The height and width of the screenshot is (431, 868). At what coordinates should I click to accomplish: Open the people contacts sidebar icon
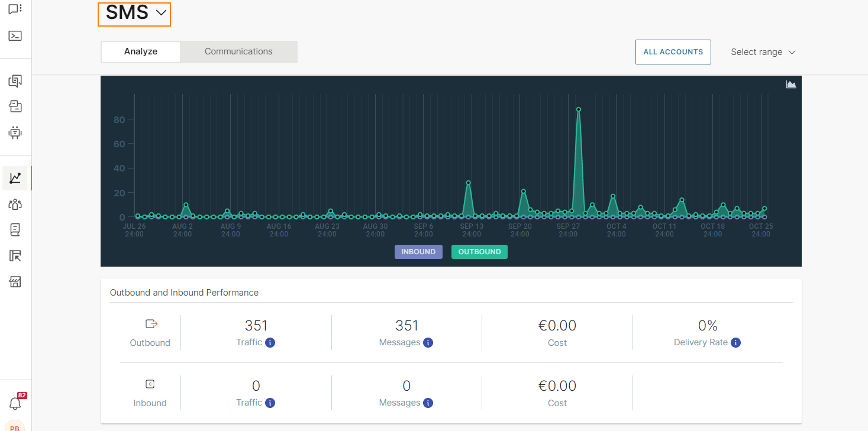pyautogui.click(x=15, y=205)
